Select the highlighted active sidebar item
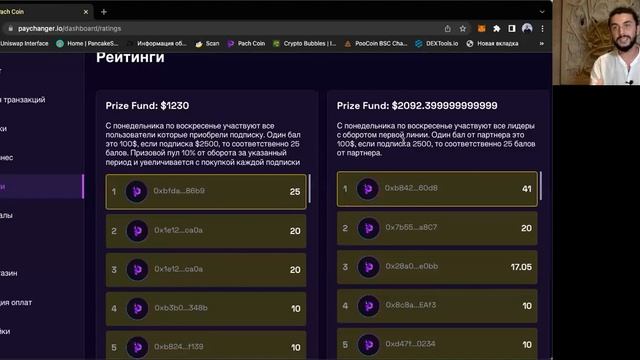 (42, 187)
